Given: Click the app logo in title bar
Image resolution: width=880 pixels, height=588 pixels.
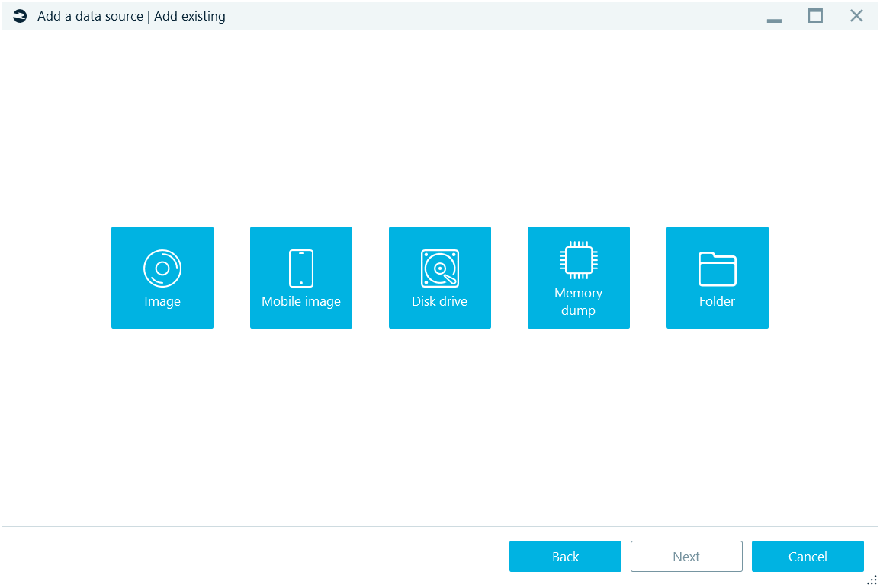Looking at the screenshot, I should click(x=20, y=16).
